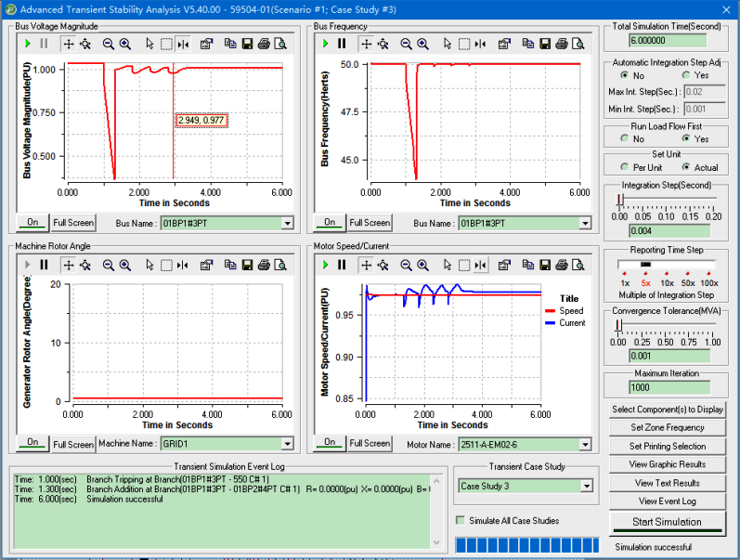Click View Graphic Results
This screenshot has width=740, height=560.
pos(668,464)
